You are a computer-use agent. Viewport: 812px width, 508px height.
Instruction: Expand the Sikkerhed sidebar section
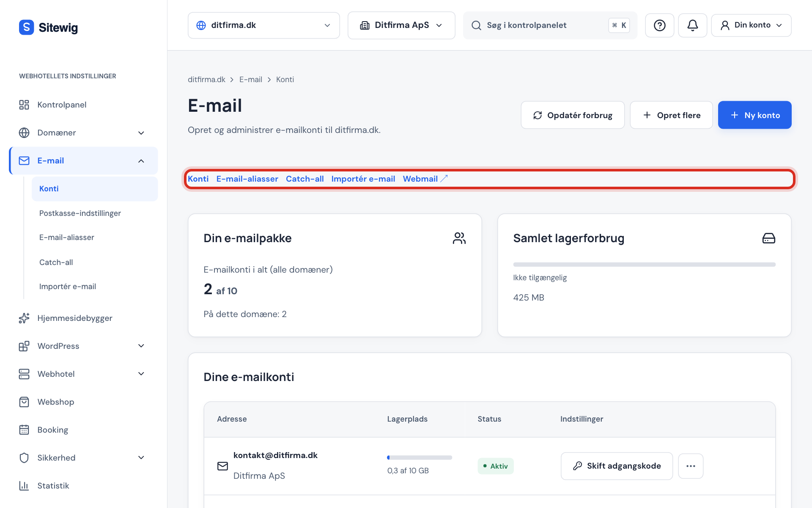pos(141,458)
